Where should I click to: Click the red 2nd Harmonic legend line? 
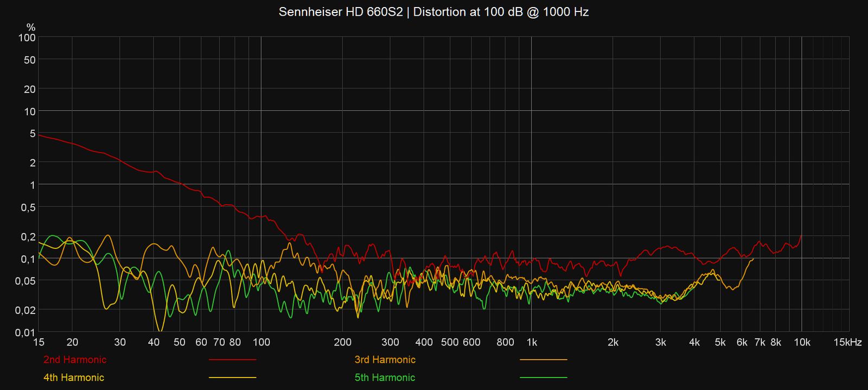(232, 360)
